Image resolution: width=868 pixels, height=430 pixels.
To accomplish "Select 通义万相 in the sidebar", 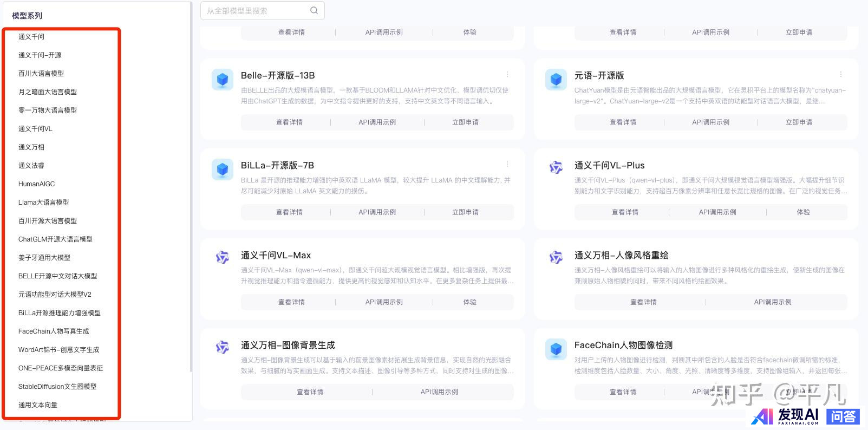I will click(31, 147).
